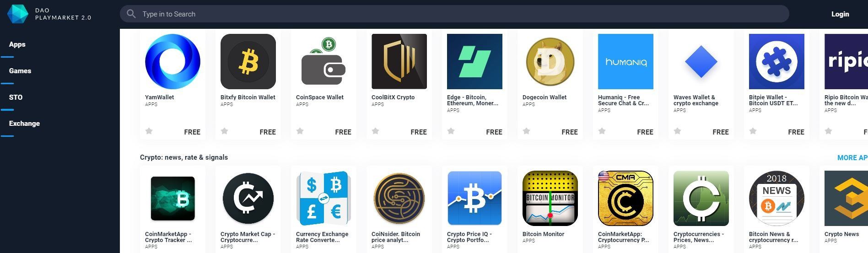Toggle the star on Dogecoin Wallet
The width and height of the screenshot is (868, 253).
click(526, 131)
